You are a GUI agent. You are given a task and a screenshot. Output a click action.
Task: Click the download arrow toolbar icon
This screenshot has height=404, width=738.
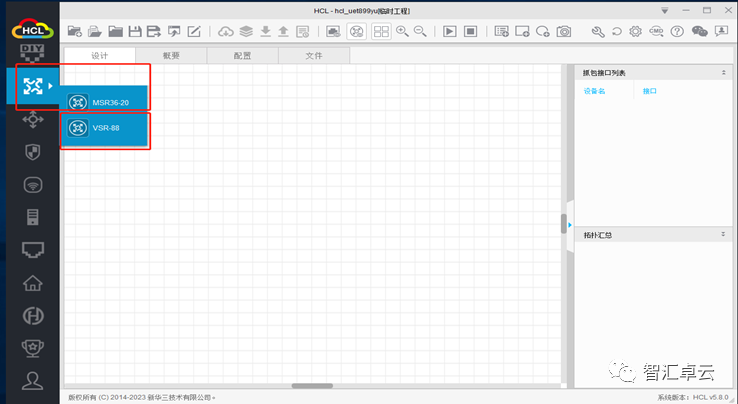[265, 32]
